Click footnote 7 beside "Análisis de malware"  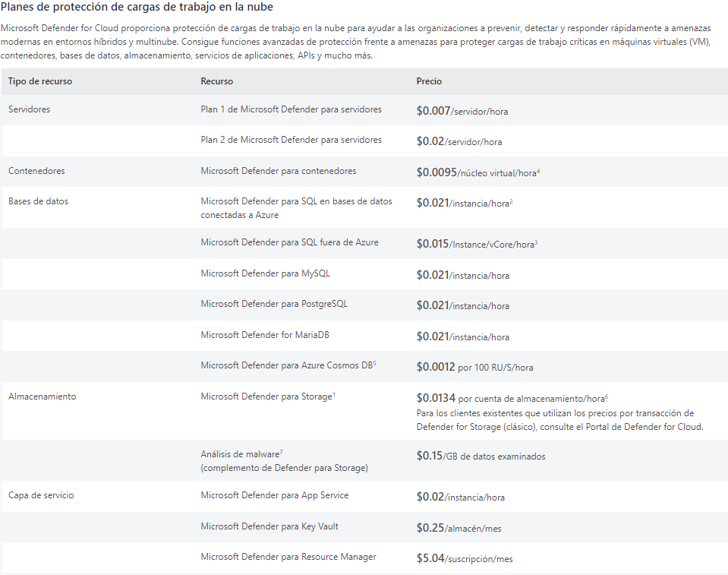pos(281,452)
